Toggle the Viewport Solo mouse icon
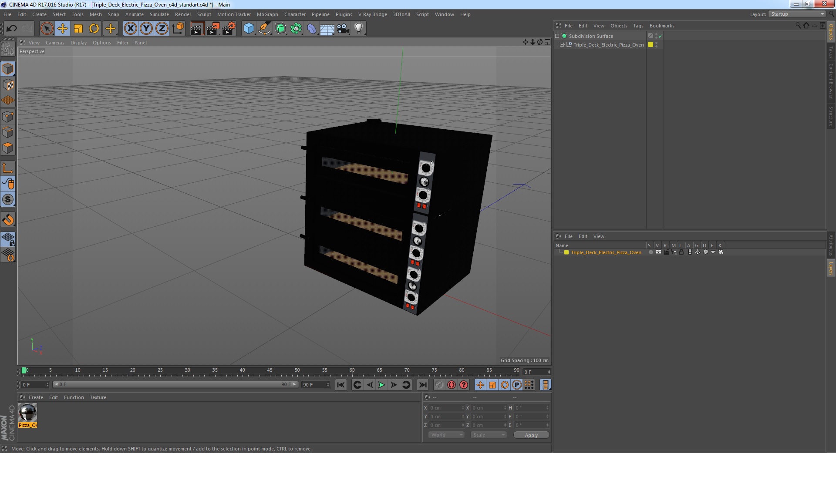This screenshot has height=504, width=836. tap(8, 184)
